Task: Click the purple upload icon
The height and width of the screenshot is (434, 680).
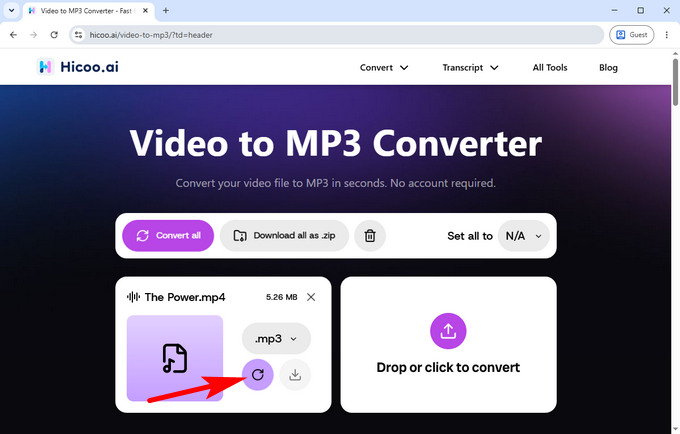Action: click(x=448, y=331)
